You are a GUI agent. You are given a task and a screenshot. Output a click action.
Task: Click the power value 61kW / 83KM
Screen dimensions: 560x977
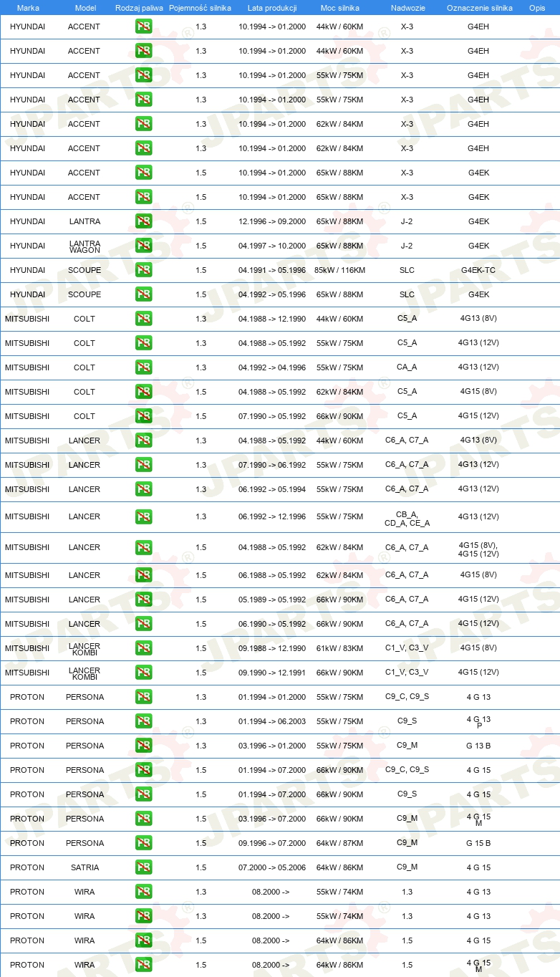tap(340, 648)
